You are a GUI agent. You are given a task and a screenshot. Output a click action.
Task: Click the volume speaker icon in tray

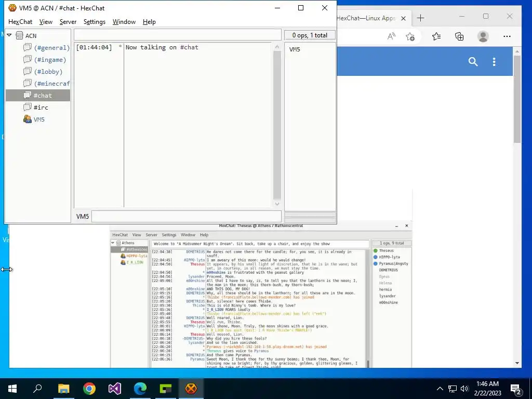click(464, 389)
